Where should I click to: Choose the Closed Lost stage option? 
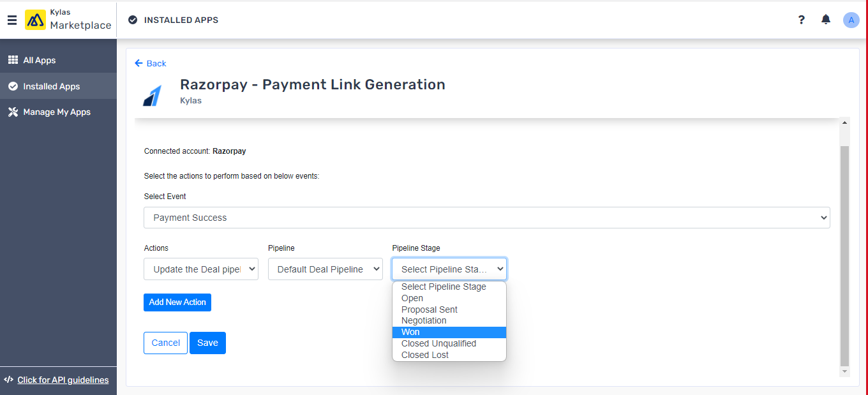(449, 355)
